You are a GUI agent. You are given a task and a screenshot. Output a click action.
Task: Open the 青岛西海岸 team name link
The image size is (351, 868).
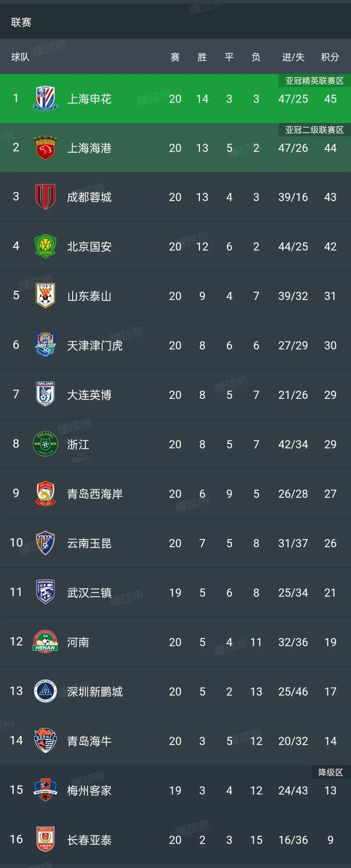click(x=95, y=494)
